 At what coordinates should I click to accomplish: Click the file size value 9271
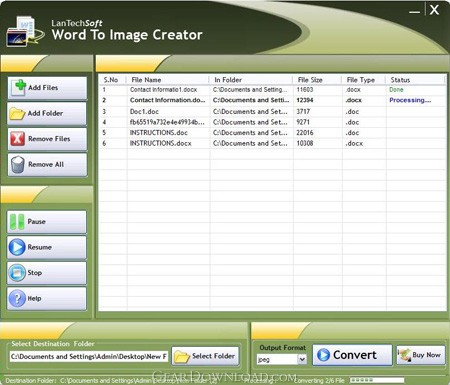pos(303,122)
